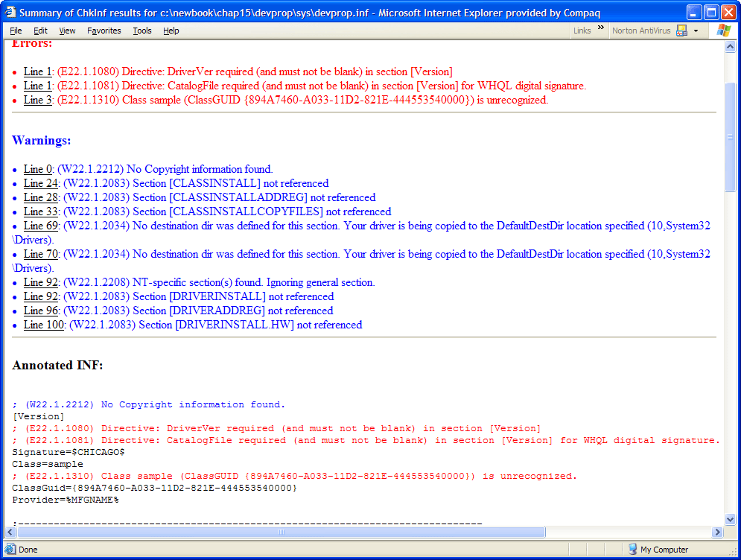The height and width of the screenshot is (560, 741).
Task: Open the Tools menu
Action: click(x=142, y=31)
